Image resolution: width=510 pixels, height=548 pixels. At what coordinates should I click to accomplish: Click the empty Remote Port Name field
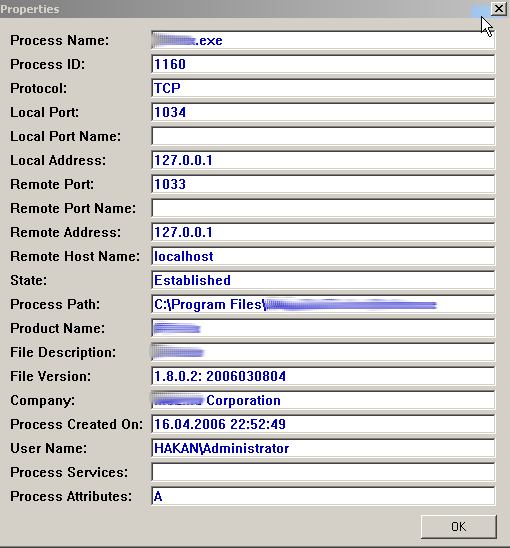coord(323,208)
